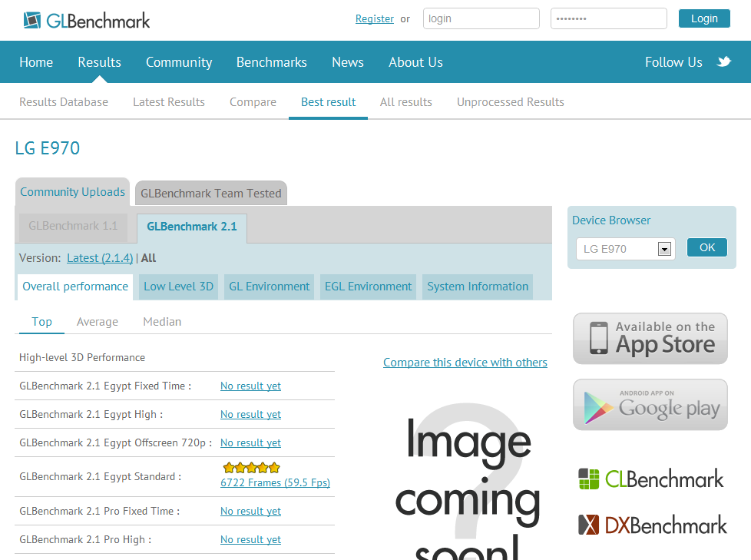Screen dimensions: 751x560
Task: Click the Image coming soon placeholder
Action: tap(468, 482)
